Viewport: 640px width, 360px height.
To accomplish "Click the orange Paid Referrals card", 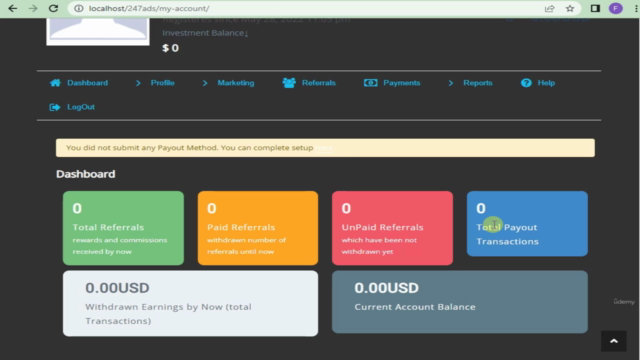I will (x=258, y=228).
